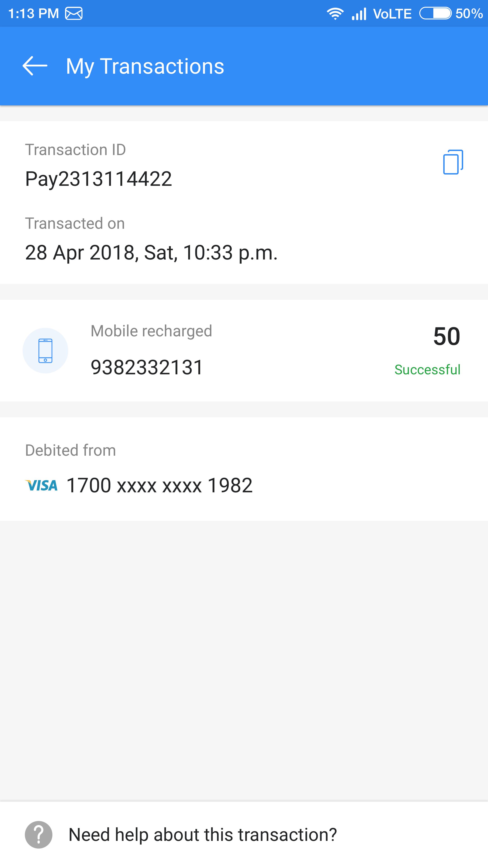
Task: Tap the Wi-Fi icon in status bar
Action: [x=335, y=14]
